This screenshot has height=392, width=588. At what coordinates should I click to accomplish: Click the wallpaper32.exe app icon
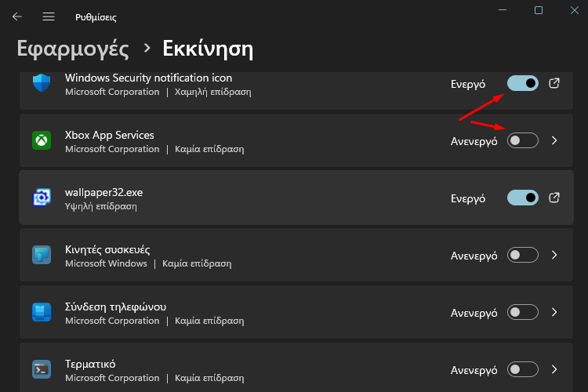pyautogui.click(x=42, y=198)
